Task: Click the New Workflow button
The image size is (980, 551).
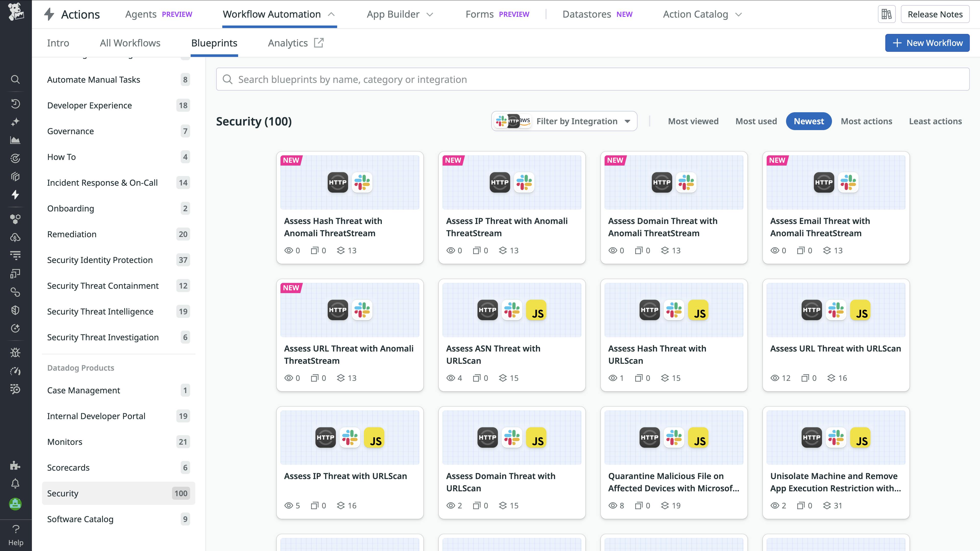Action: click(927, 43)
